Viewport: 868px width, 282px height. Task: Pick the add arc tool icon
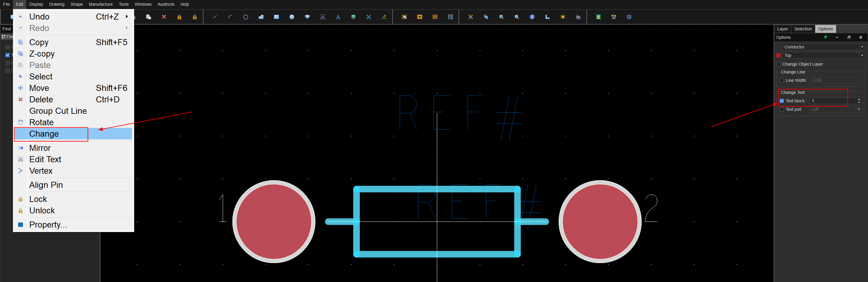230,17
